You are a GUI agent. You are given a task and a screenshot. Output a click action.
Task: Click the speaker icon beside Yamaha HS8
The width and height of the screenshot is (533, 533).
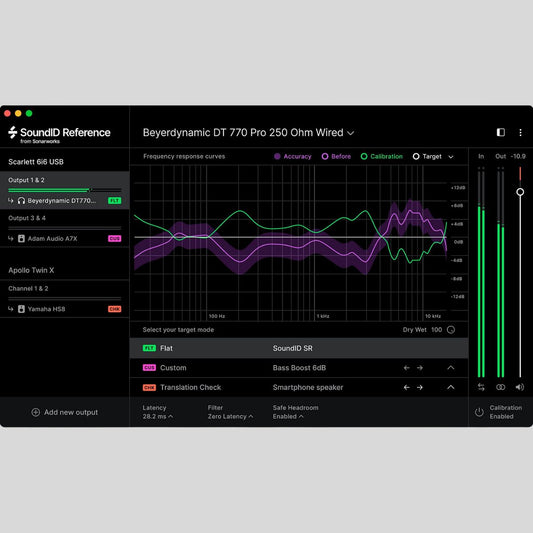click(21, 309)
